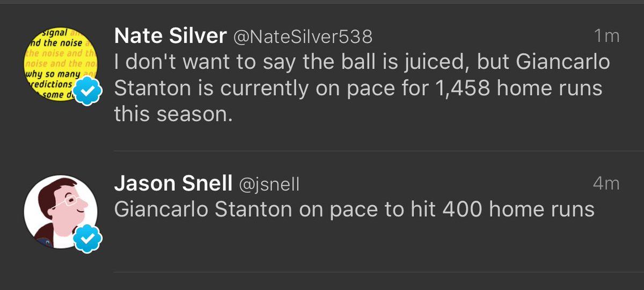The height and width of the screenshot is (290, 644).
Task: Click 'this season.' ending Nate Silver's tweet
Action: (173, 114)
